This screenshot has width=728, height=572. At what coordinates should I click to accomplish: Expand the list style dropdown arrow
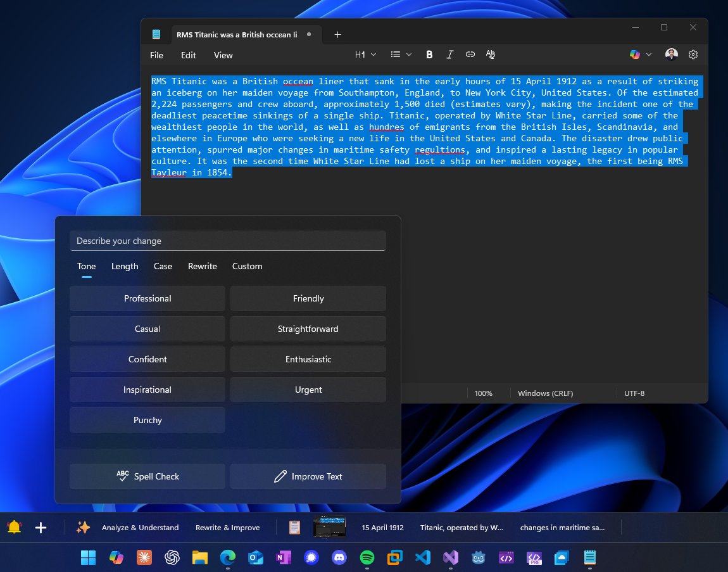(x=409, y=55)
